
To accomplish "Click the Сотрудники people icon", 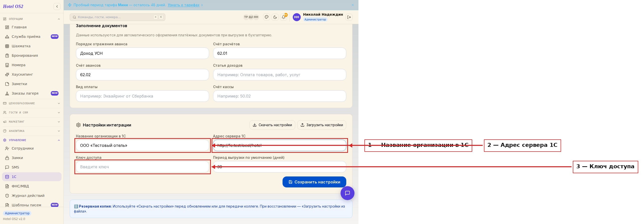I will [x=7, y=149].
